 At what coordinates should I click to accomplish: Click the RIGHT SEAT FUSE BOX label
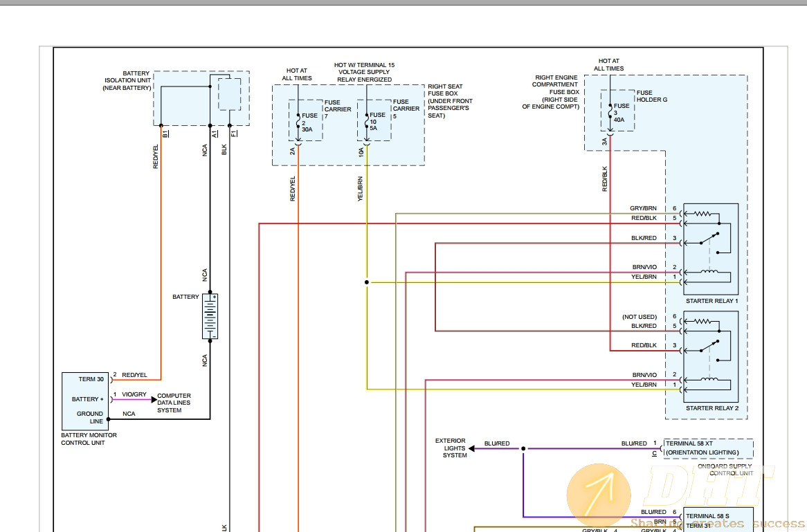pos(449,101)
